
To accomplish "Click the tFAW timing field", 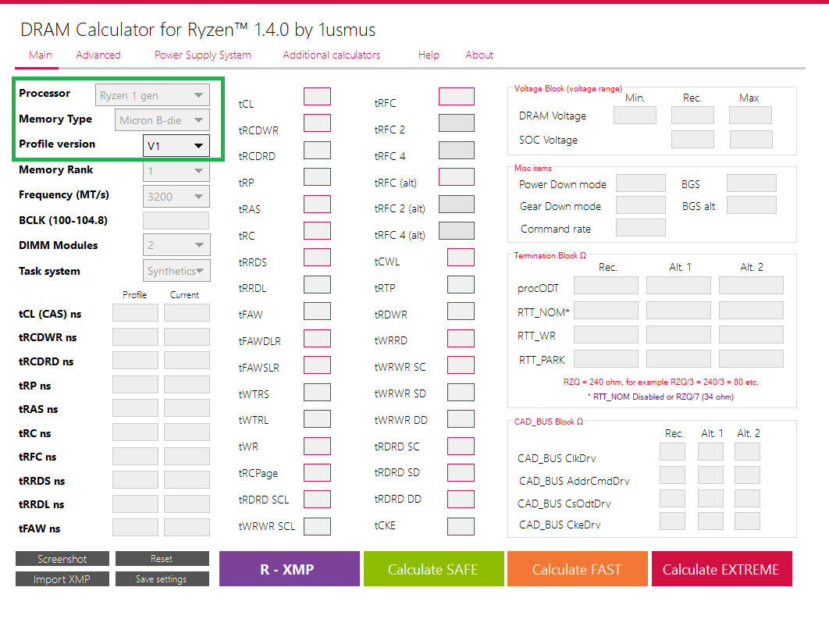I will click(317, 311).
